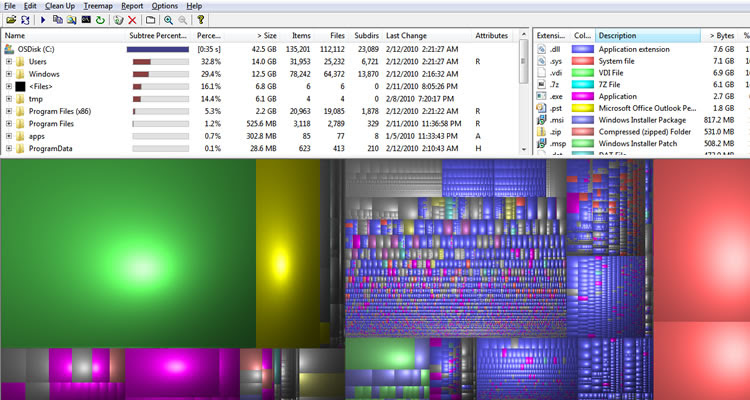Click the yellow color swatch for .pst

583,108
